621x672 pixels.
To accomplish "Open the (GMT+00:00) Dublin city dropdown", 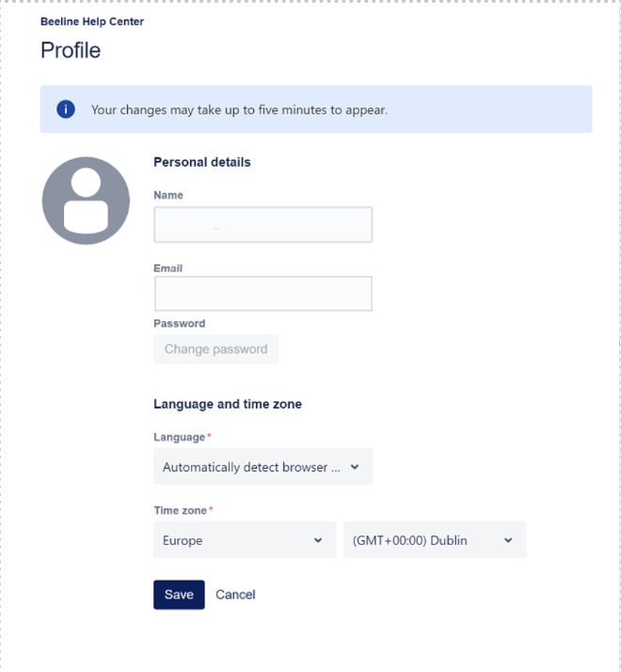I will point(434,540).
